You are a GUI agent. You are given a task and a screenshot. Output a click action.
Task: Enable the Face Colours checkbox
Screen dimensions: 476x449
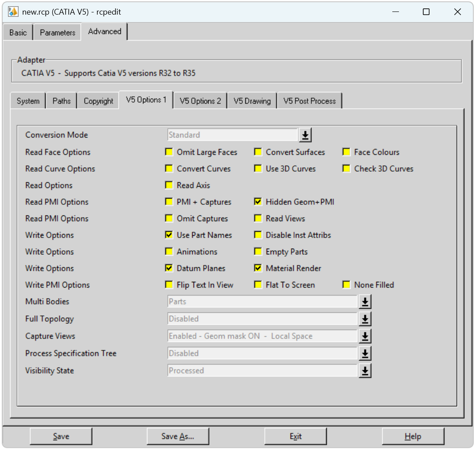346,152
